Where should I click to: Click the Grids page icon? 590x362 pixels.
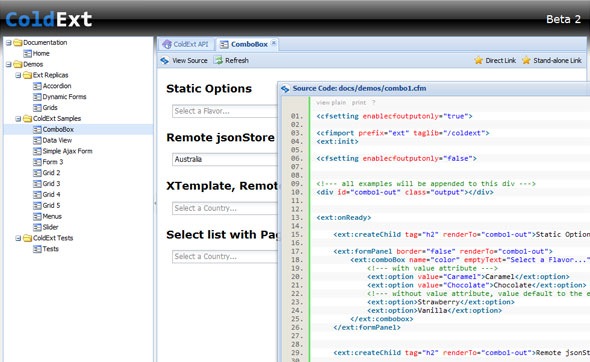pos(37,108)
